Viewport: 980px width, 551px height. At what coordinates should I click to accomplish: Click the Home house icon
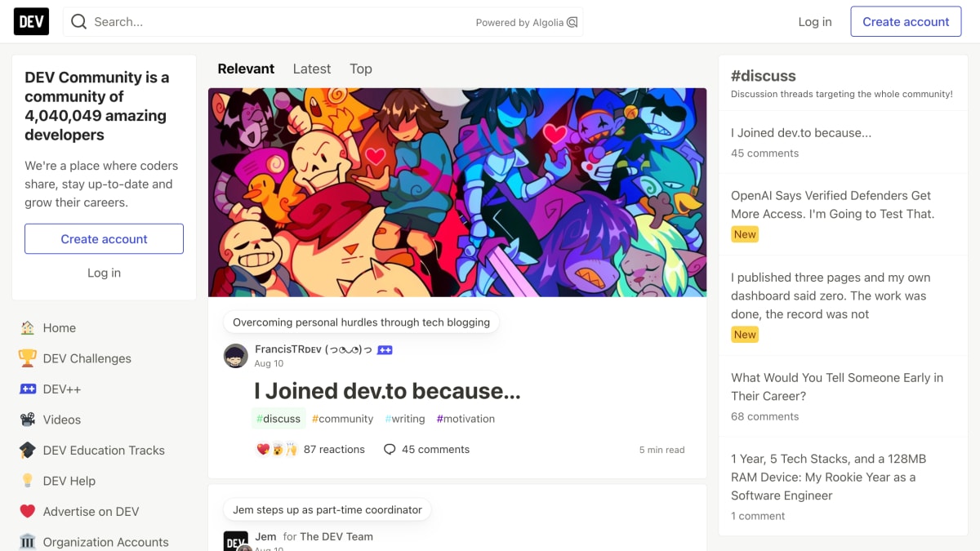pos(28,327)
